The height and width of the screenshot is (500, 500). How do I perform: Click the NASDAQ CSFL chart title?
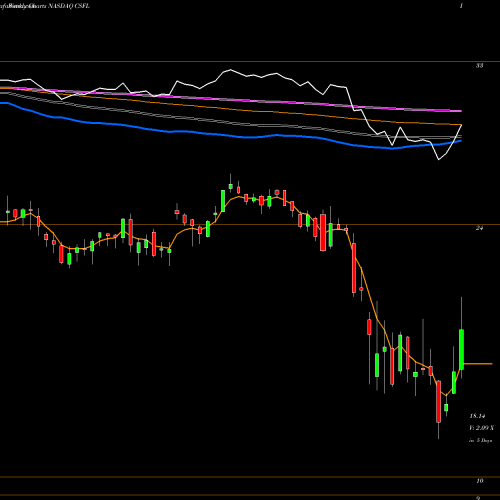[x=69, y=6]
